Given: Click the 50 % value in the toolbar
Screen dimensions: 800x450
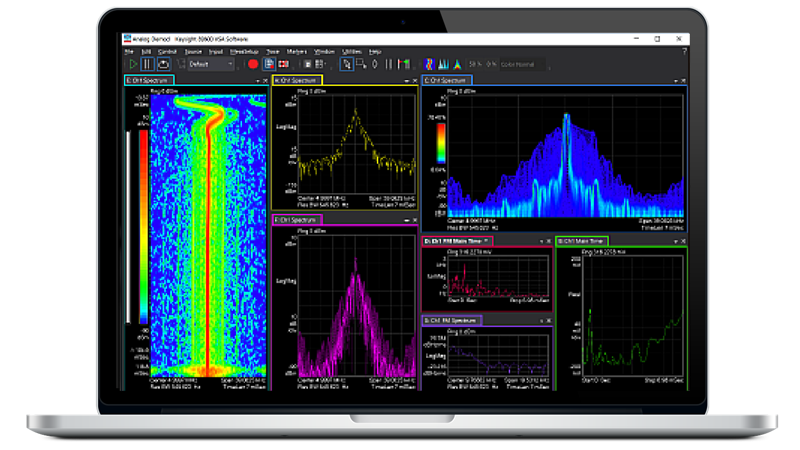Looking at the screenshot, I should [x=476, y=64].
